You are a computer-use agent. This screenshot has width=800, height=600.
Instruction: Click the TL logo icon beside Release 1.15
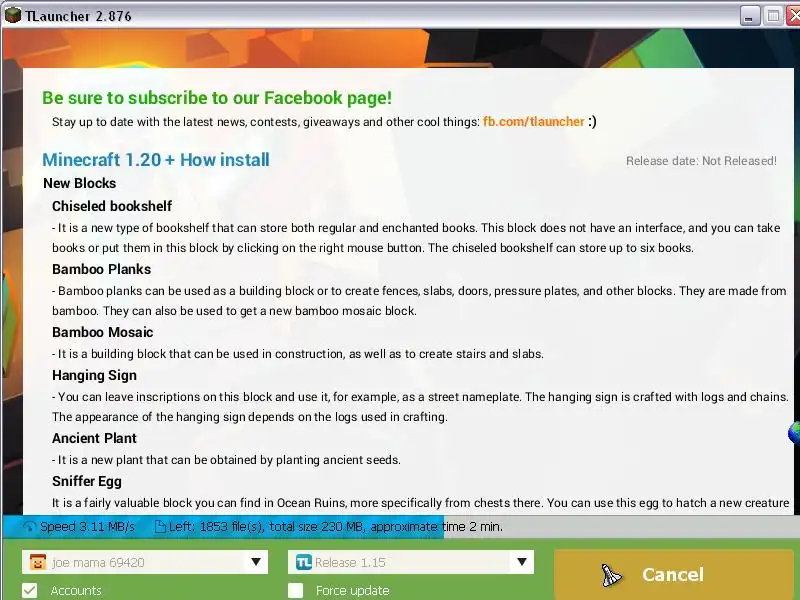click(x=304, y=562)
